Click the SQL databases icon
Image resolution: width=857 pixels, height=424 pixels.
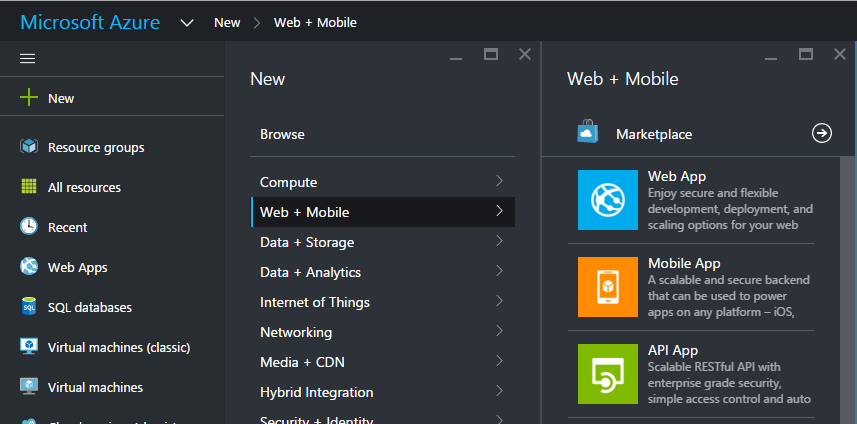pyautogui.click(x=28, y=307)
